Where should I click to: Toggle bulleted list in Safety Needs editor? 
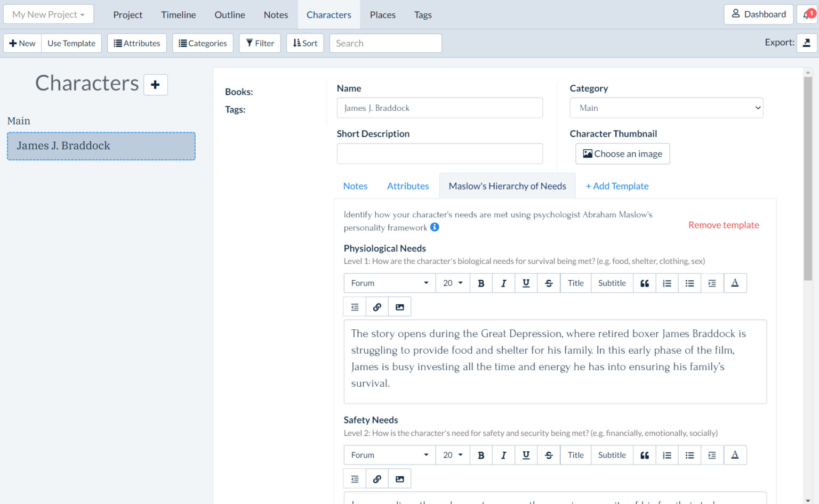point(689,456)
